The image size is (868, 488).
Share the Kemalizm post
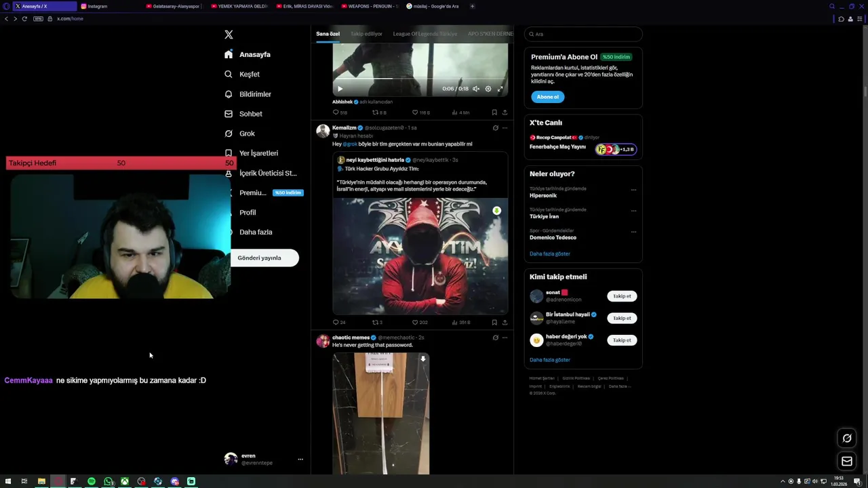[505, 323]
